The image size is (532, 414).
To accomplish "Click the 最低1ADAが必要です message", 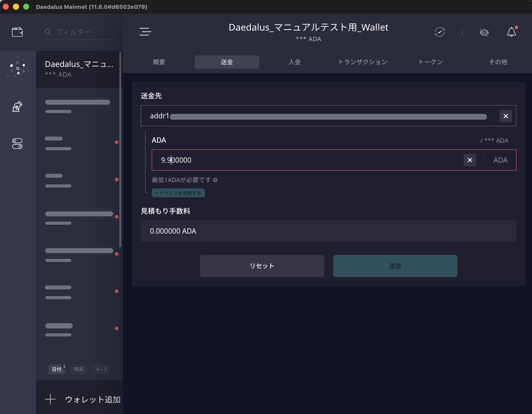I will [x=181, y=180].
